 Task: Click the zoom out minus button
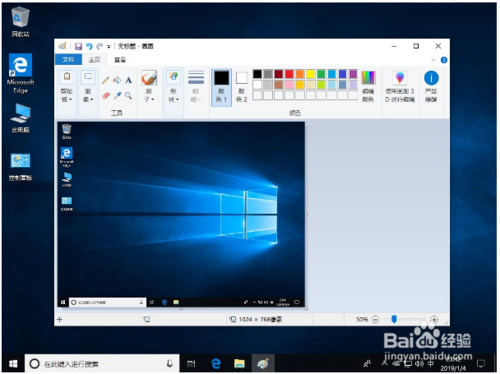point(375,319)
